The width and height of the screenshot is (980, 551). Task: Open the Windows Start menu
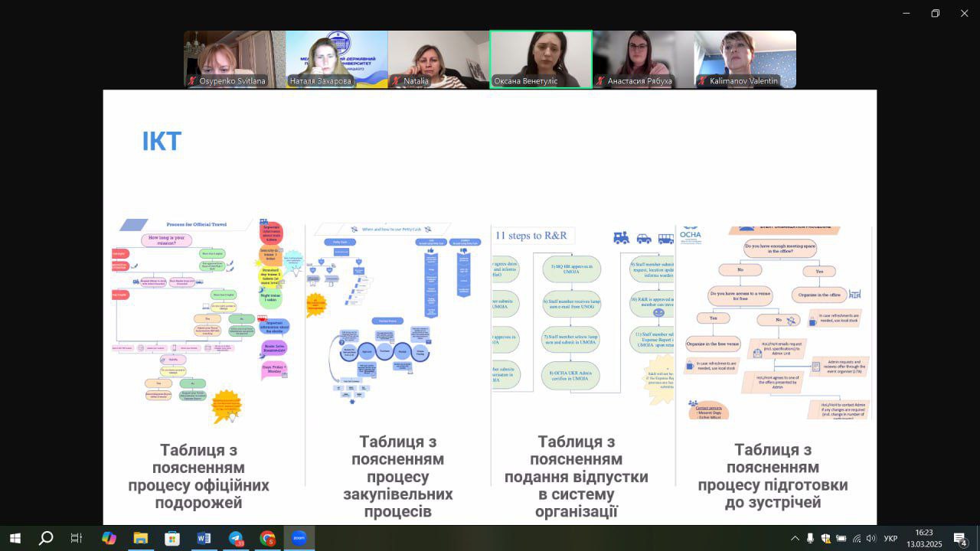pos(15,538)
